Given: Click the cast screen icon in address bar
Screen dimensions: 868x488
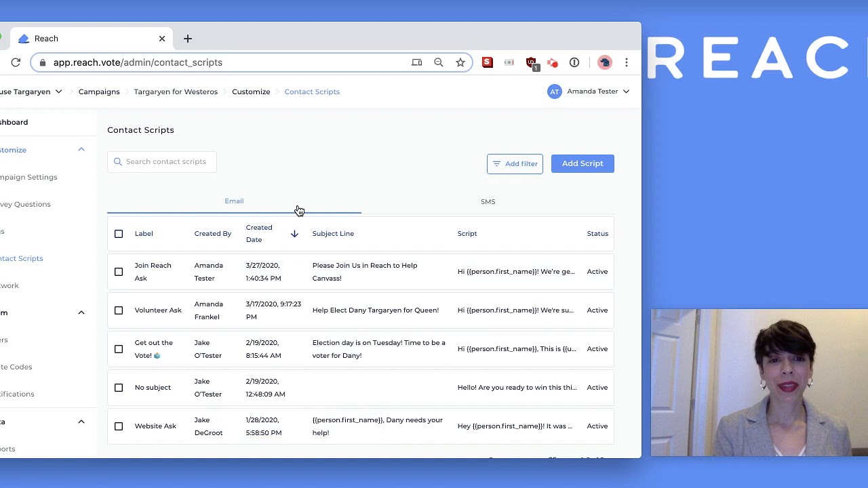Looking at the screenshot, I should 417,62.
